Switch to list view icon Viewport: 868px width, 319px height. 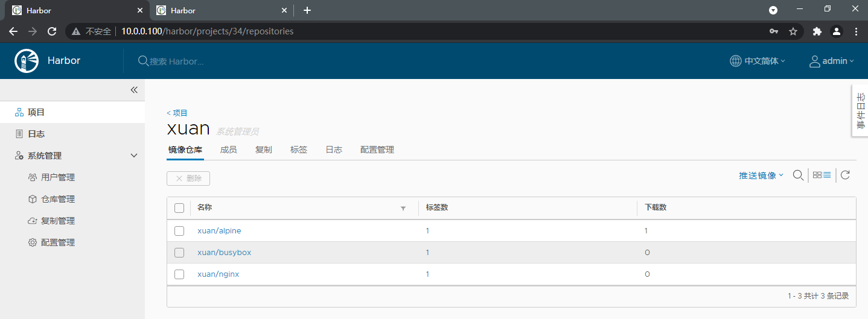coord(827,175)
